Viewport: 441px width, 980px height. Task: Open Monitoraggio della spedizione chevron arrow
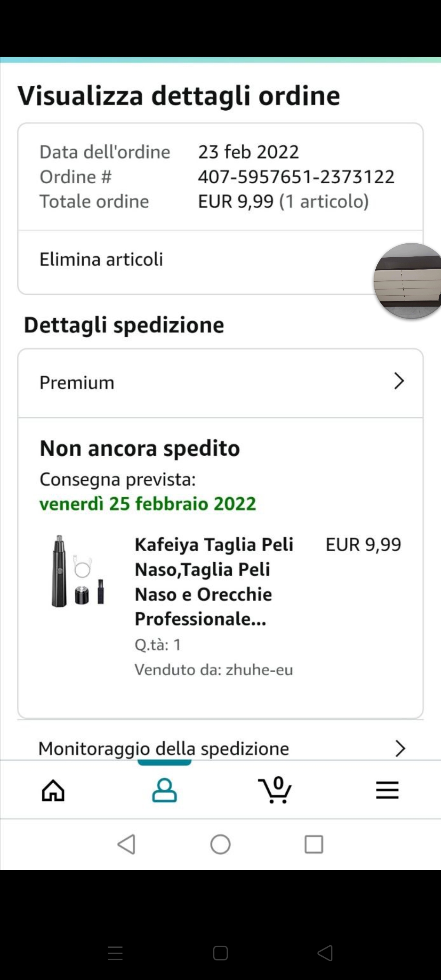point(400,748)
